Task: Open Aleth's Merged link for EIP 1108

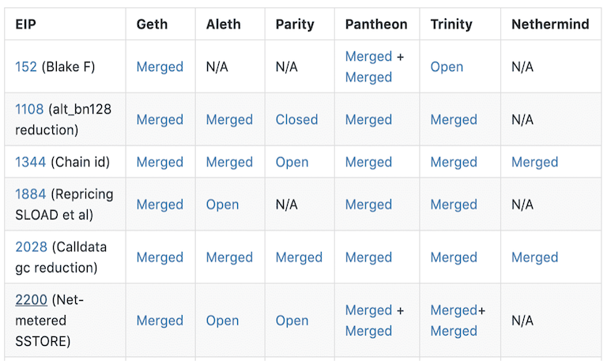Action: pos(229,119)
